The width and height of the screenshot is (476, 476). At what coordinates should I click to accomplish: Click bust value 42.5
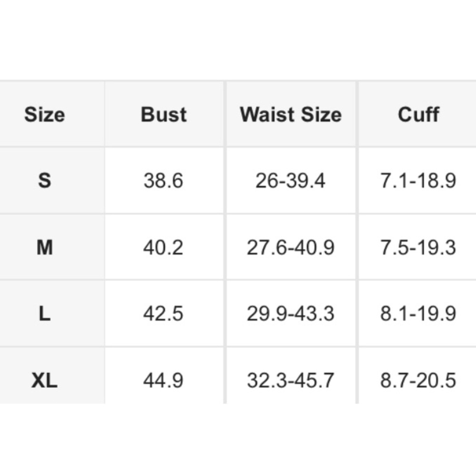pos(163,314)
